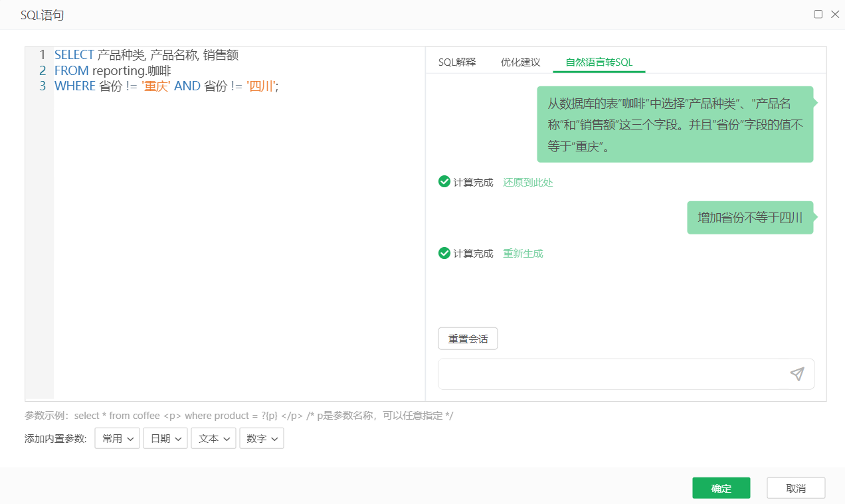Click the '四川' string literal in the SQL

[x=261, y=86]
